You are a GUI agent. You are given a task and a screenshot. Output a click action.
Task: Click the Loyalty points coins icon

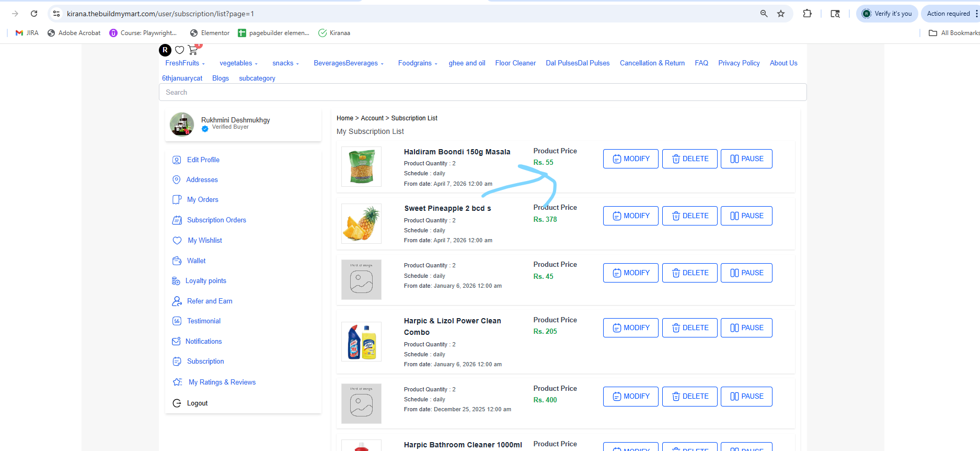176,281
